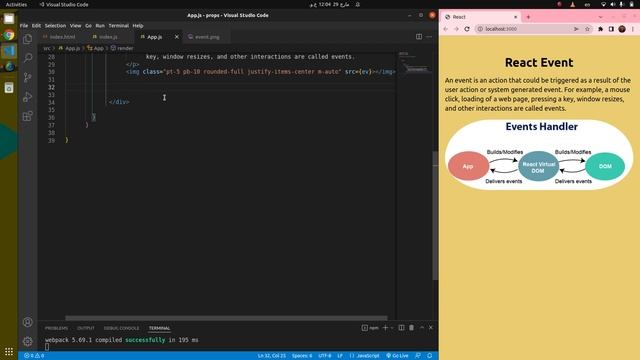The image size is (640, 360).
Task: Open terminal launch profile dropdown arrow
Action: [392, 328]
